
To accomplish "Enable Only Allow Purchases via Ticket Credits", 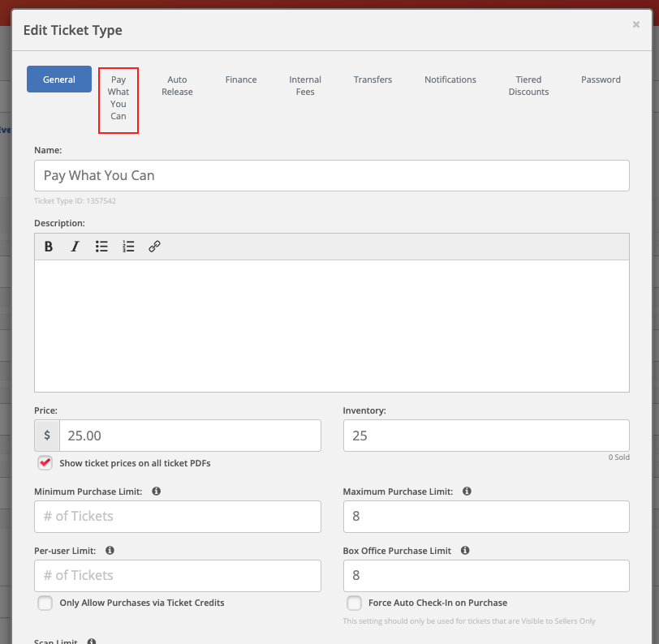I will pyautogui.click(x=45, y=603).
